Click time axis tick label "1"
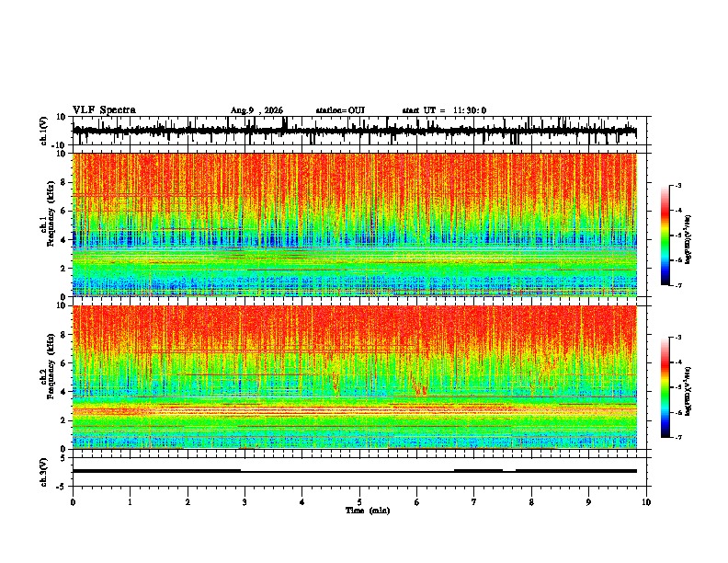 pos(130,502)
